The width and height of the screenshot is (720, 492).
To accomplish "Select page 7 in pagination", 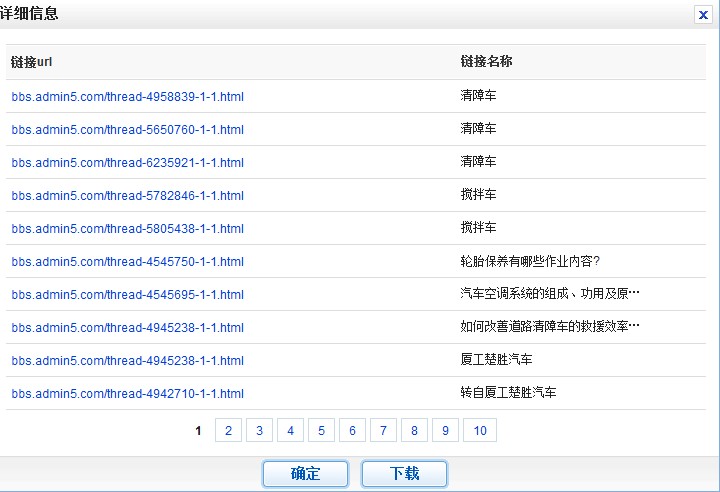I will (383, 430).
